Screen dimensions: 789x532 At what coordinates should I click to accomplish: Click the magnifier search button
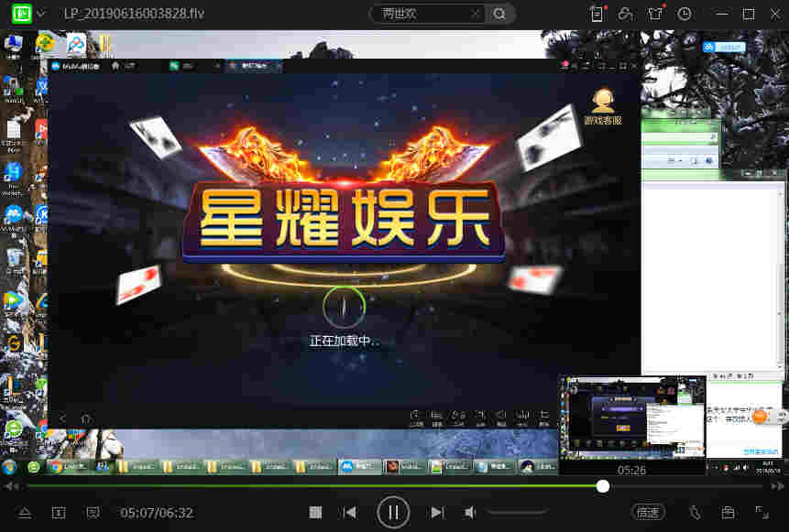coord(499,14)
